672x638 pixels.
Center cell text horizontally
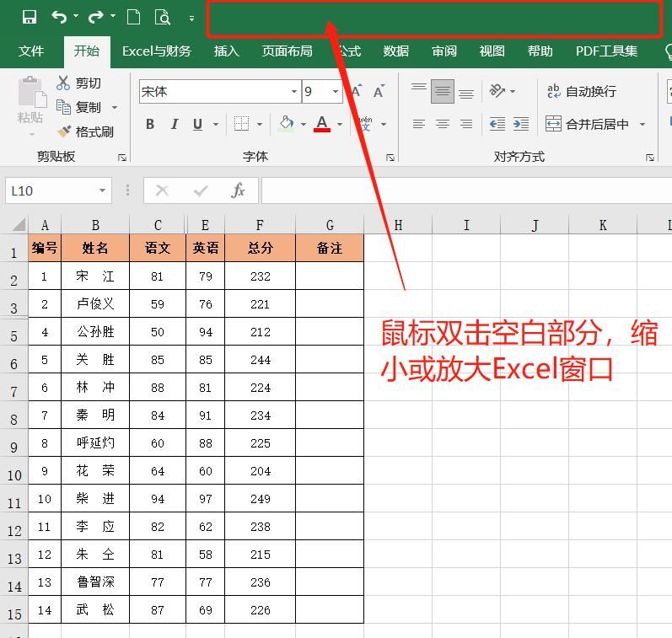pos(443,124)
